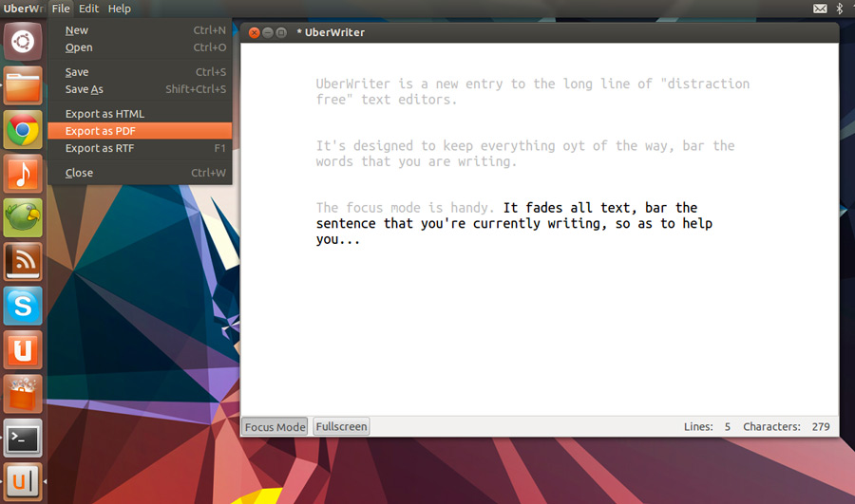Open the Help menu
Screen dimensions: 855x504
point(119,9)
